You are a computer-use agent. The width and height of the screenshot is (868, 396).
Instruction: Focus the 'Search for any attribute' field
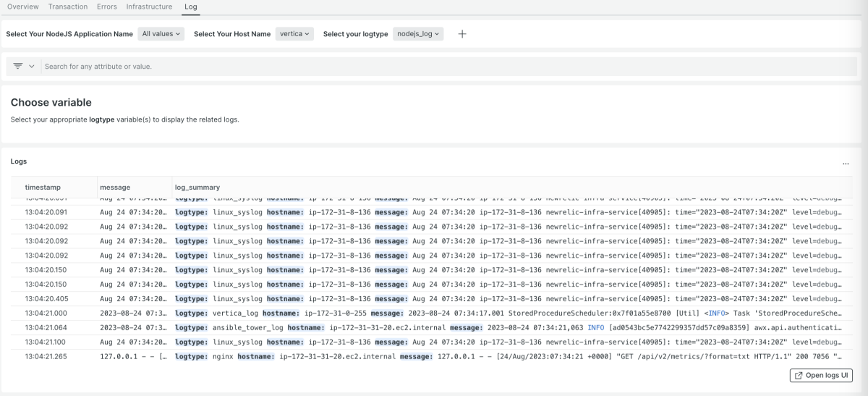289,66
